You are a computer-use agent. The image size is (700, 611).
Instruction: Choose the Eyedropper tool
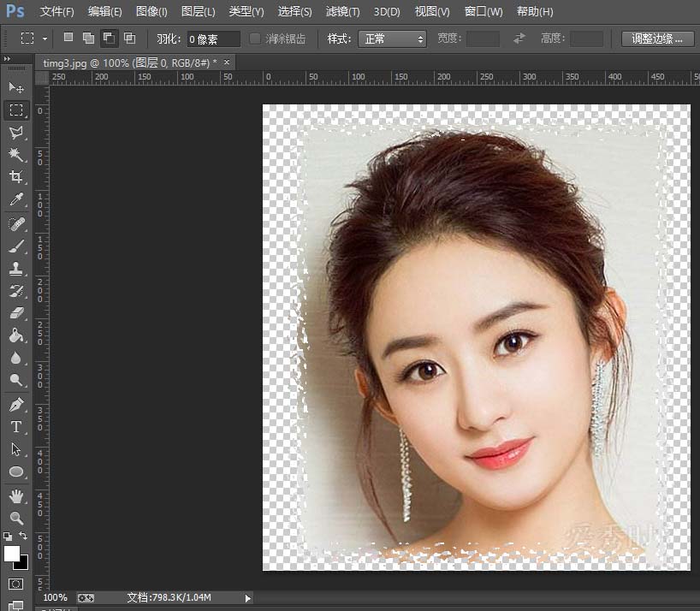[15, 200]
